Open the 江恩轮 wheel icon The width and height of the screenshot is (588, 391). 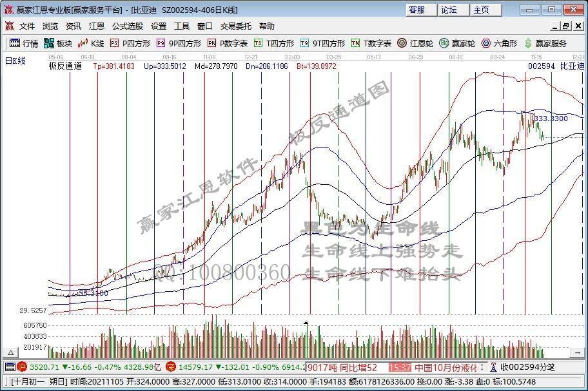coord(402,43)
